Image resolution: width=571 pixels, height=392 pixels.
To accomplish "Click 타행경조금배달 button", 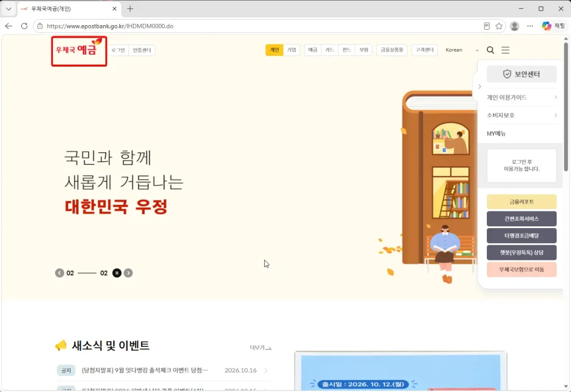I will pos(521,236).
